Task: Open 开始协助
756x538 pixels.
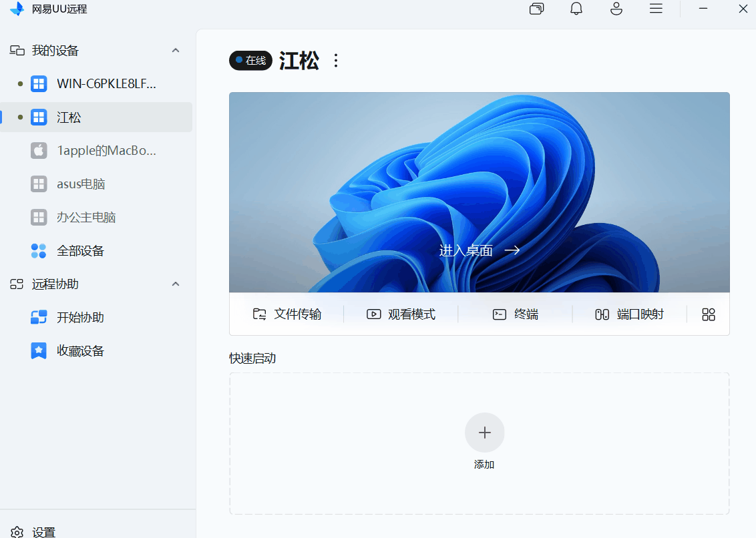Action: click(96, 317)
